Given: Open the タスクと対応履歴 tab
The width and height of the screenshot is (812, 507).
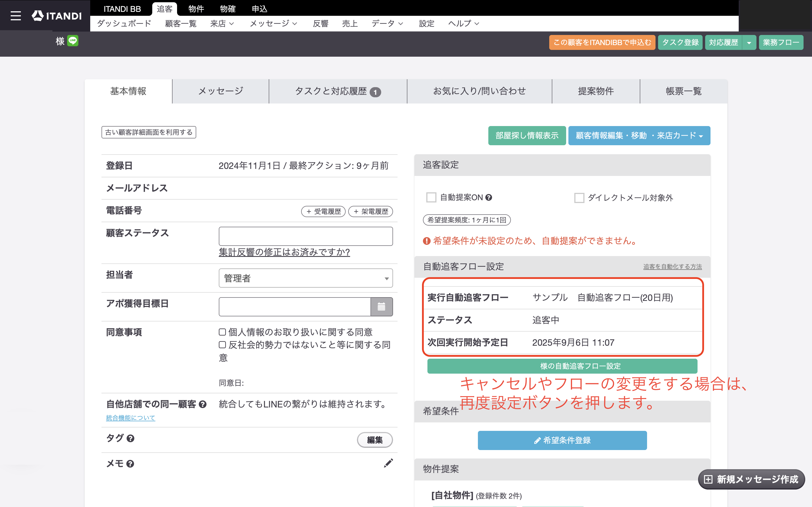Looking at the screenshot, I should 338,91.
